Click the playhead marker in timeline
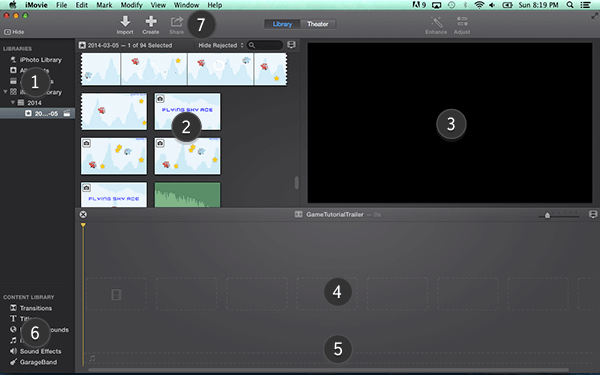The width and height of the screenshot is (600, 375). tap(83, 225)
